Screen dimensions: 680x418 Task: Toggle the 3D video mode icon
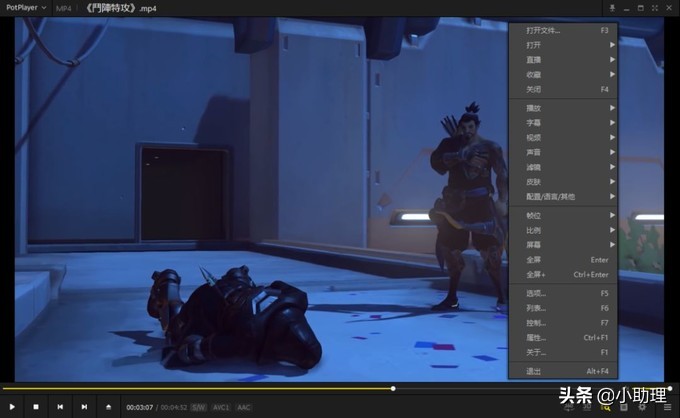pos(587,407)
